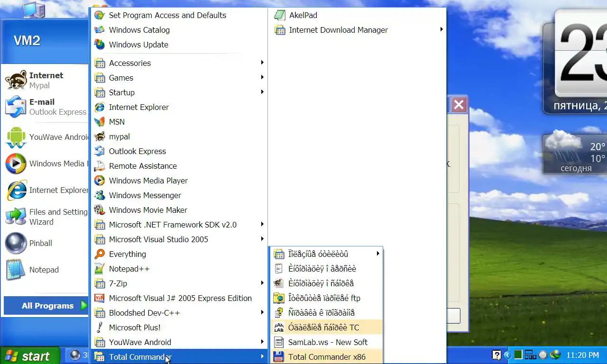This screenshot has width=607, height=364.
Task: Select Total Commander folder in programs
Action: tap(179, 357)
